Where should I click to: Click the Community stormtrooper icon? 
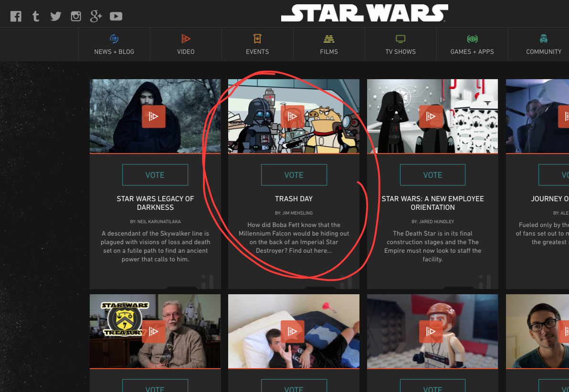(x=544, y=39)
